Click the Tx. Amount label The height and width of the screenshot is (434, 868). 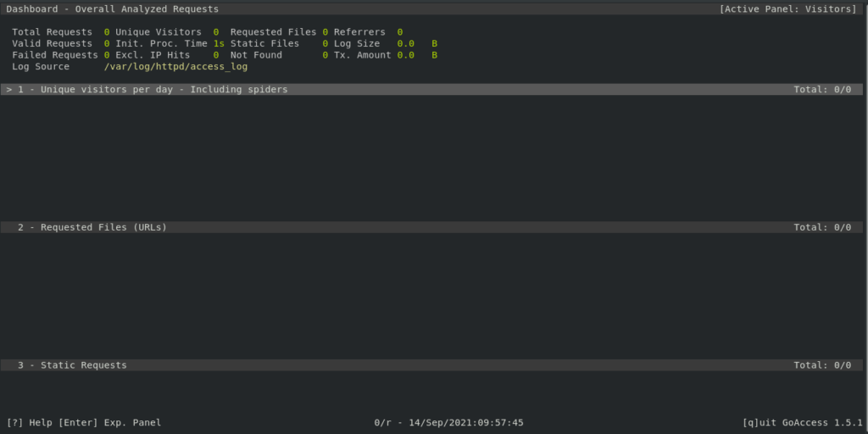[x=362, y=55]
